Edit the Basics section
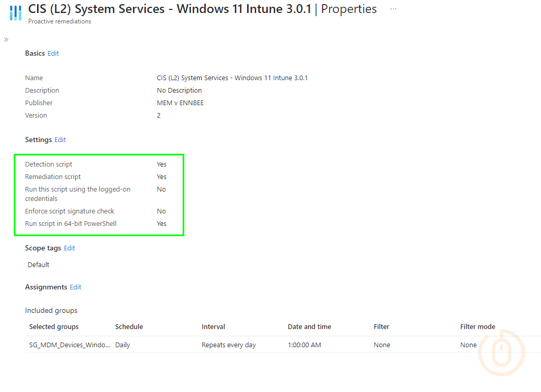 coord(53,53)
